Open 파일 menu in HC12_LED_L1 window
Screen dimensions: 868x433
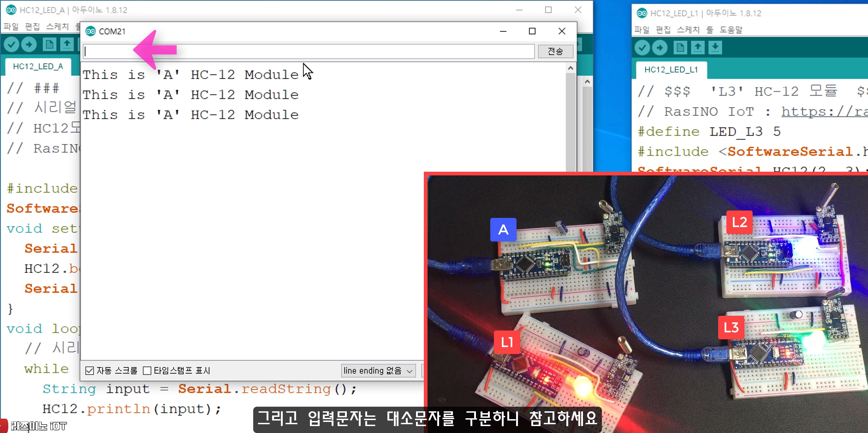(642, 30)
